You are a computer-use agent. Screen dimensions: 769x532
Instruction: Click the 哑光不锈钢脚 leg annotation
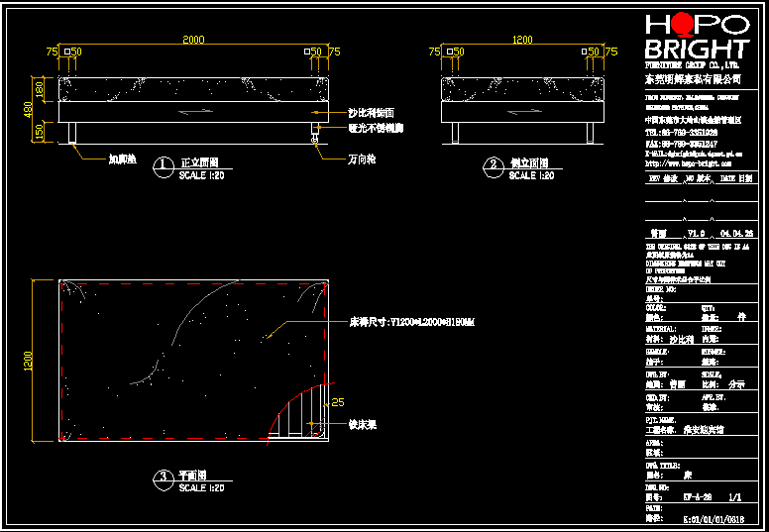click(x=377, y=128)
